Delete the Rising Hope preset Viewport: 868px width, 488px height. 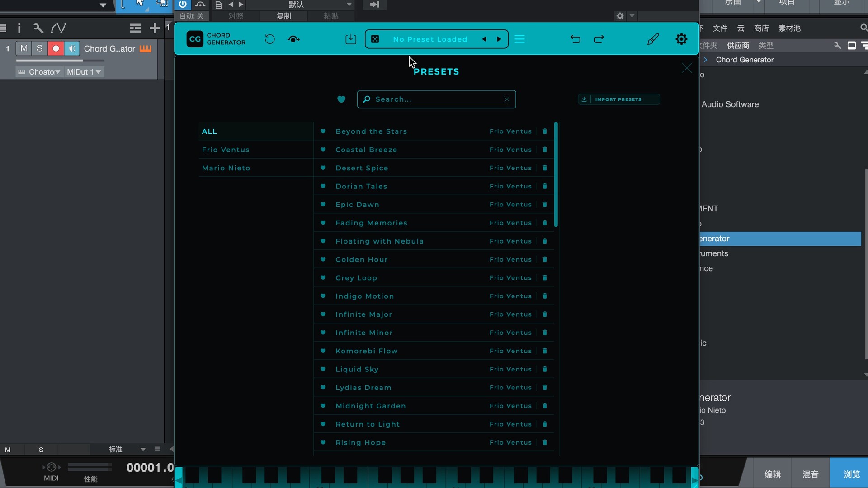point(545,442)
